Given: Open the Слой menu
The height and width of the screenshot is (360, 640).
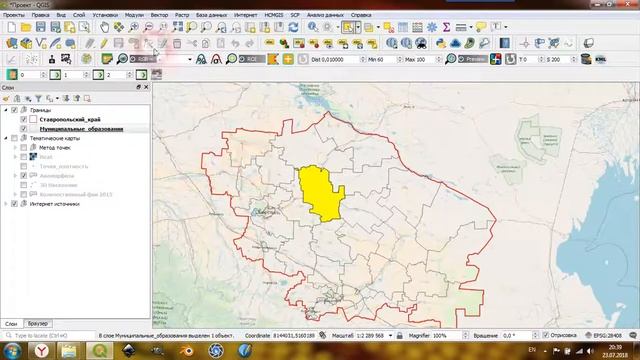Looking at the screenshot, I should tap(79, 15).
